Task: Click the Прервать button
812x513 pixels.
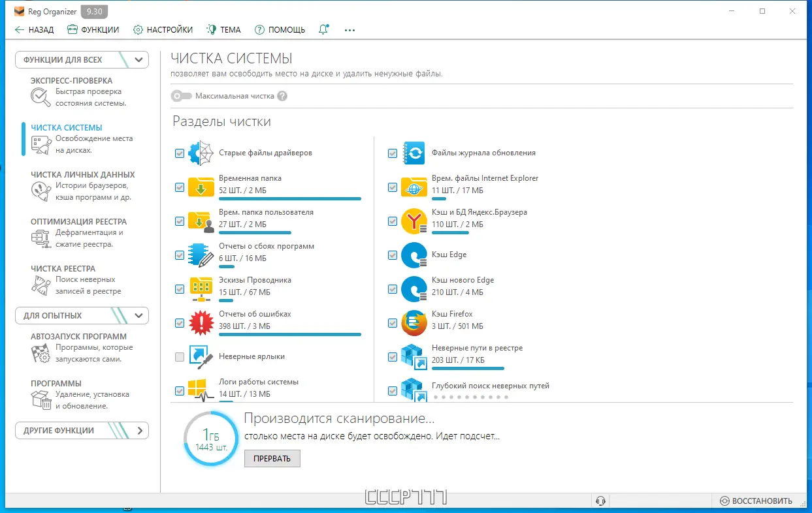Action: (272, 459)
